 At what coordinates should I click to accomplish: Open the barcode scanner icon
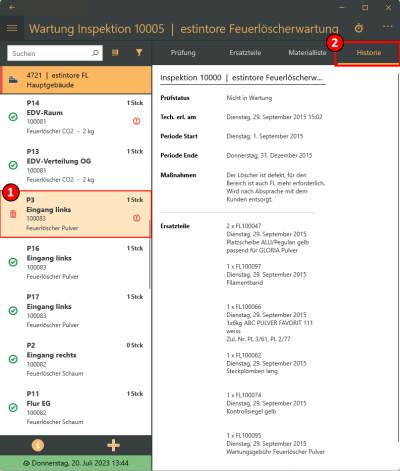coord(115,53)
